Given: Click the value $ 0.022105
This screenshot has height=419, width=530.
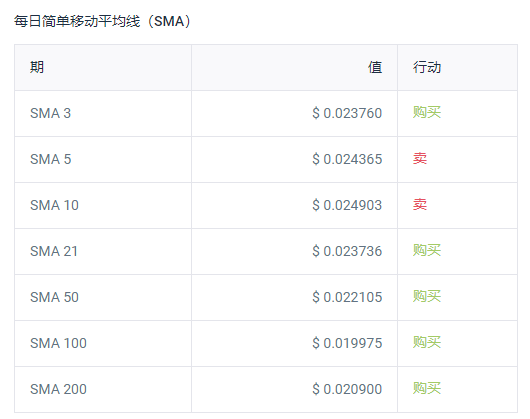Looking at the screenshot, I should 347,297.
